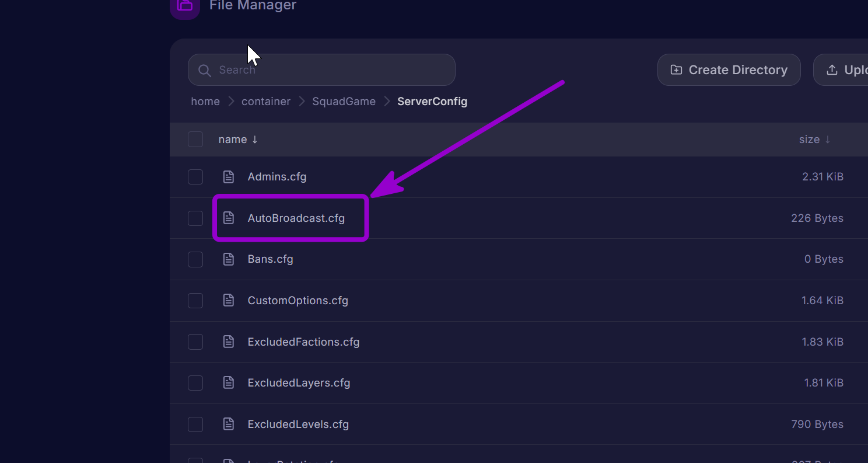
Task: Tick checkbox for Admins.cfg
Action: tap(195, 177)
